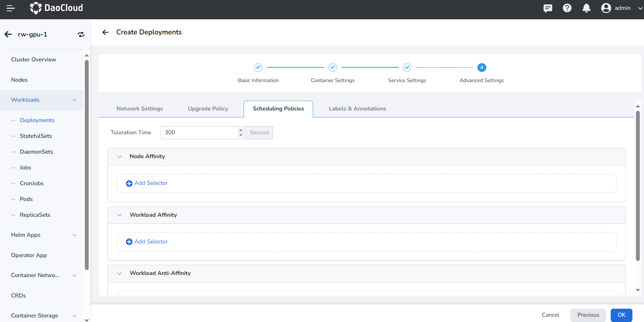The height and width of the screenshot is (322, 644).
Task: Increase Toleration Time with up stepper
Action: click(x=241, y=130)
